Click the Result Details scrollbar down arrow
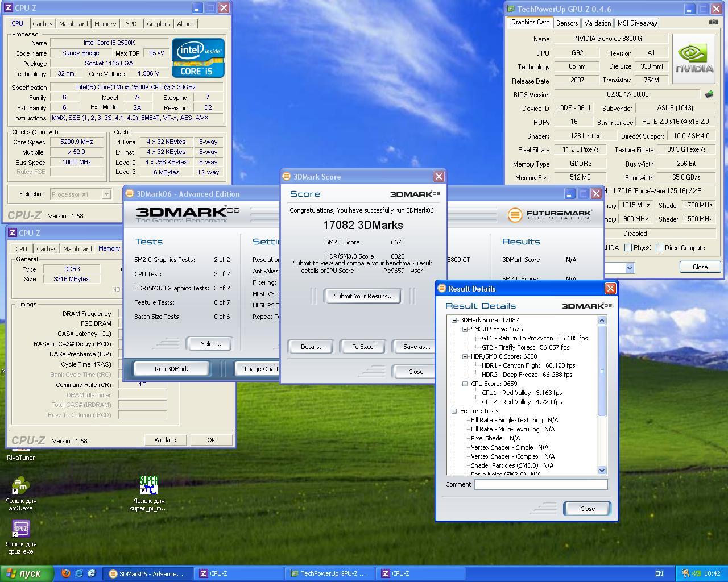 [x=602, y=470]
